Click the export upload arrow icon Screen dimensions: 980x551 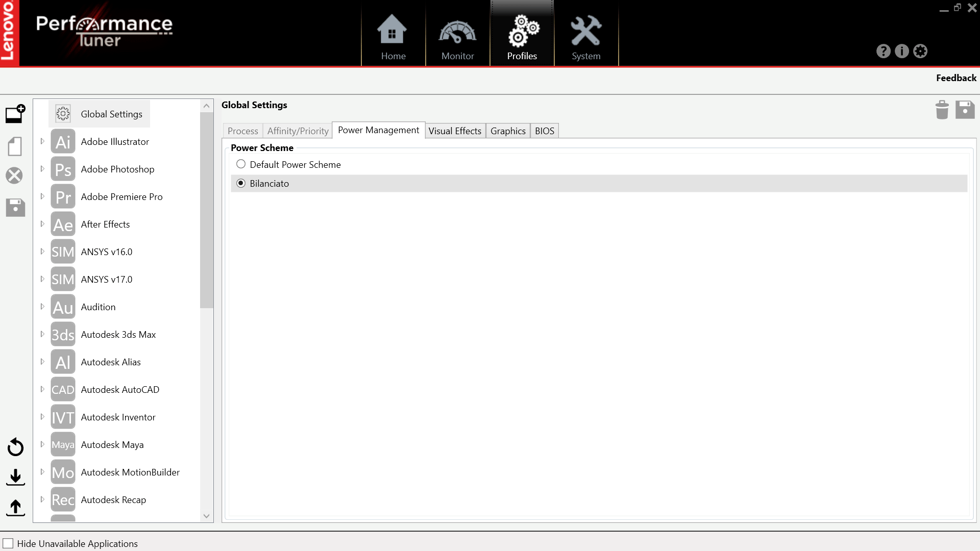[15, 508]
